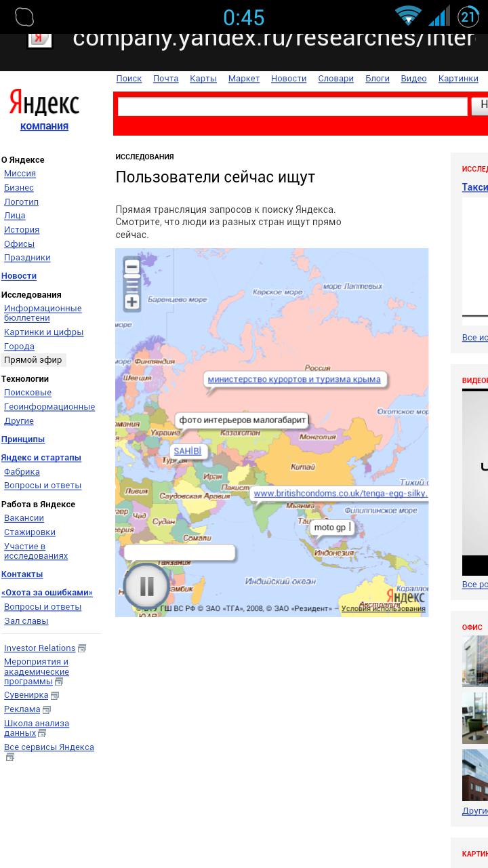The height and width of the screenshot is (868, 488).
Task: Open Зал славы link
Action: (26, 621)
